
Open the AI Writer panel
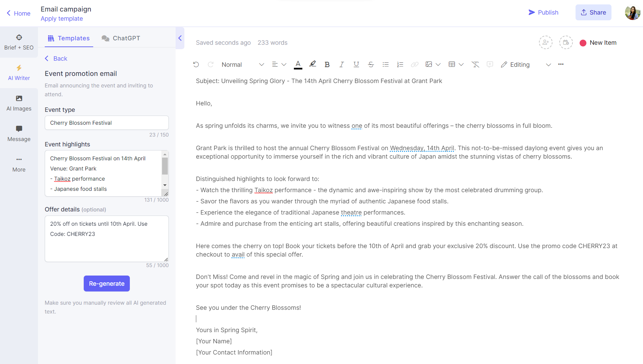(19, 73)
